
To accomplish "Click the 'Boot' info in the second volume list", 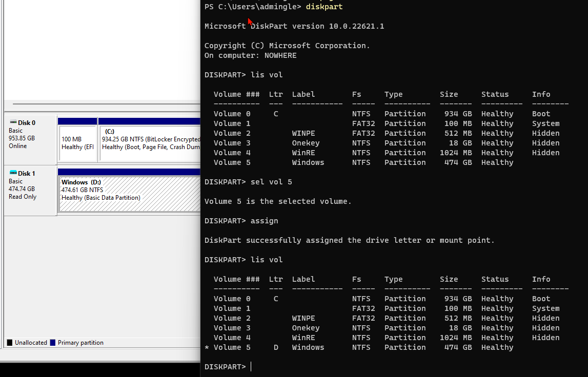I will tap(541, 299).
